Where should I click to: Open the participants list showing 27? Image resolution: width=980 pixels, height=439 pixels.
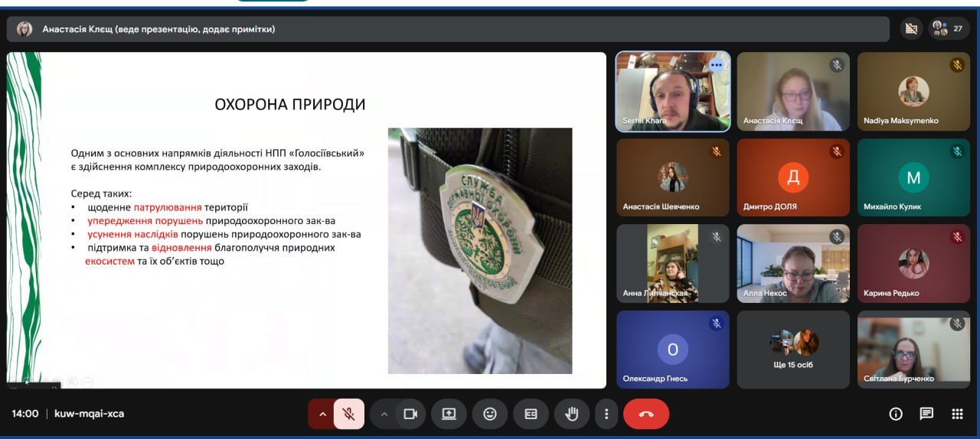coord(949,29)
